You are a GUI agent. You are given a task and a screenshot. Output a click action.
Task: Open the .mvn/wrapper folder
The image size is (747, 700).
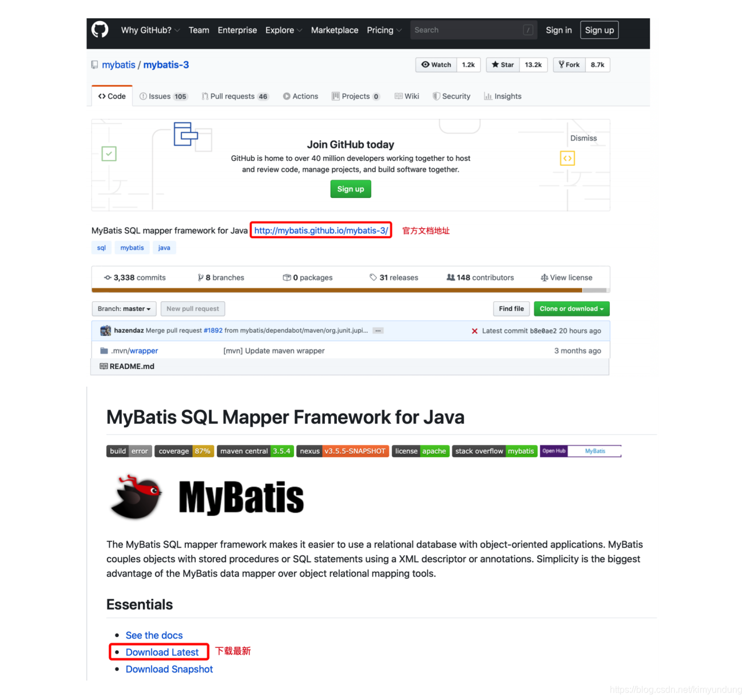(x=134, y=351)
